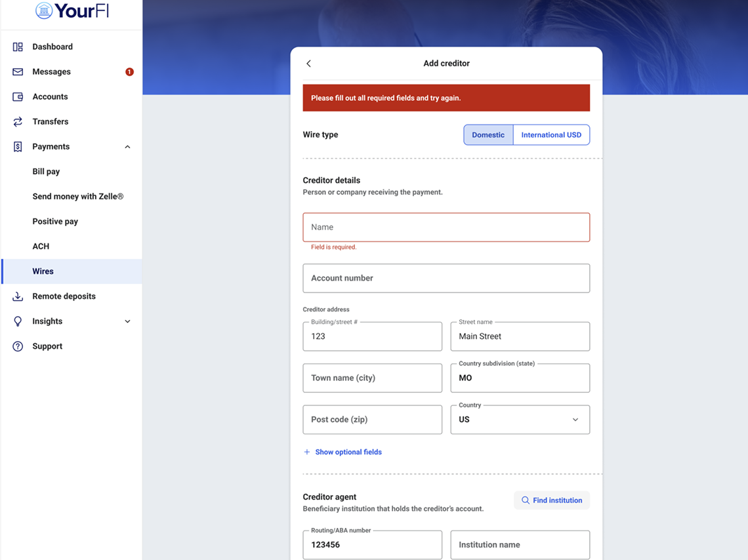Open Support via the question mark icon
This screenshot has height=560, width=748.
click(x=18, y=346)
